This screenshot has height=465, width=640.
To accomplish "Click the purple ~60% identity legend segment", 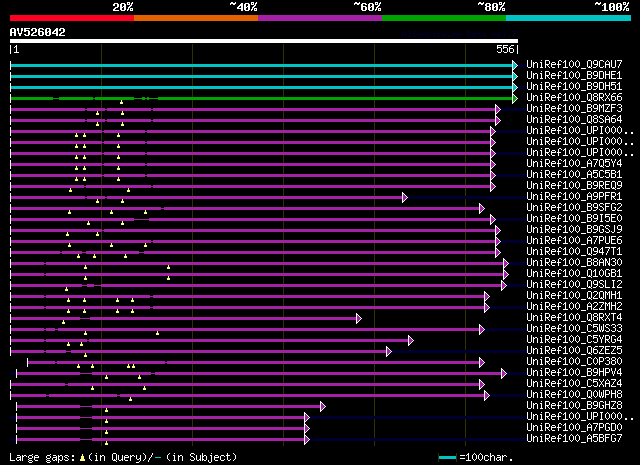I will click(320, 18).
